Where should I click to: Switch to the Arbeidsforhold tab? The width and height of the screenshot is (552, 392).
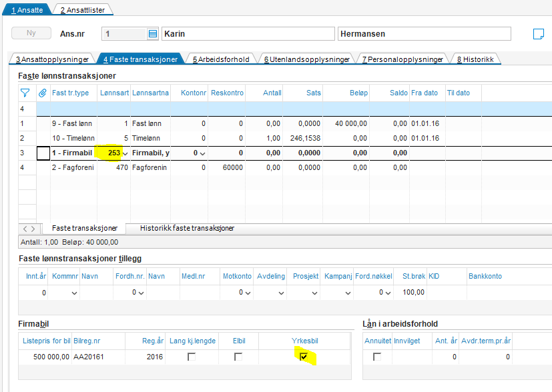pyautogui.click(x=220, y=59)
